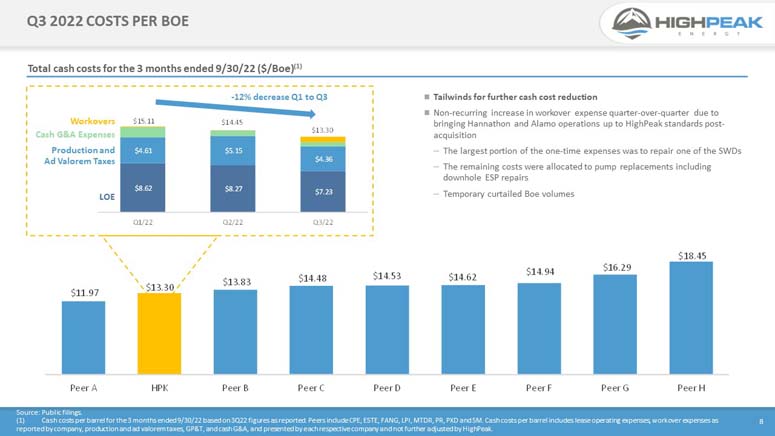The width and height of the screenshot is (775, 436).
Task: Click the $5.15 segment in Q2/22 bar
Action: coord(233,151)
